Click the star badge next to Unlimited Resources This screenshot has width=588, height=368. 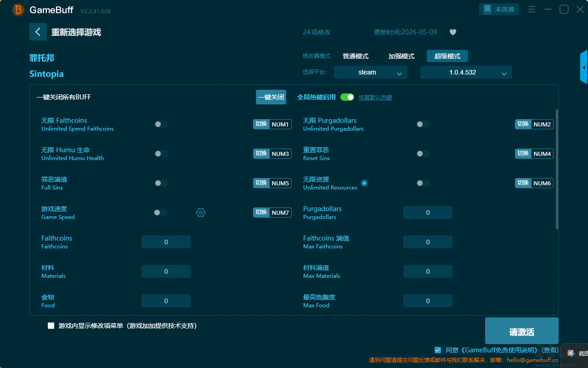pos(364,183)
